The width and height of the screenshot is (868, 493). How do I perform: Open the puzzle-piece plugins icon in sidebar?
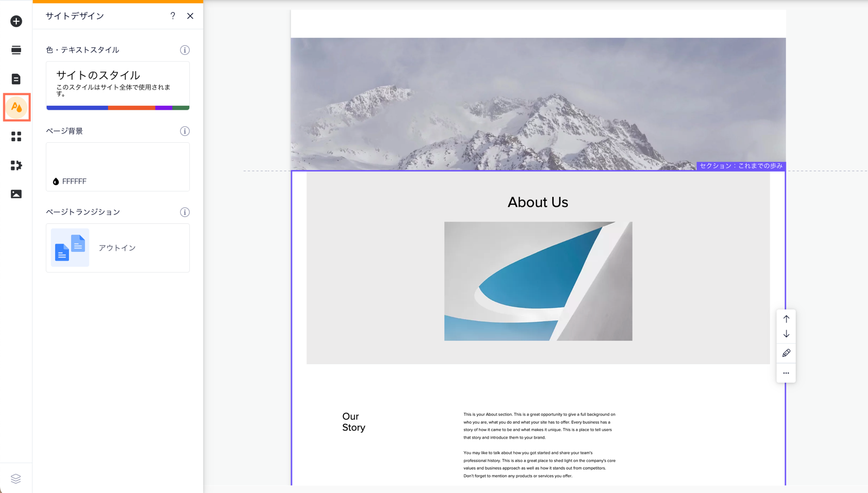click(x=16, y=165)
